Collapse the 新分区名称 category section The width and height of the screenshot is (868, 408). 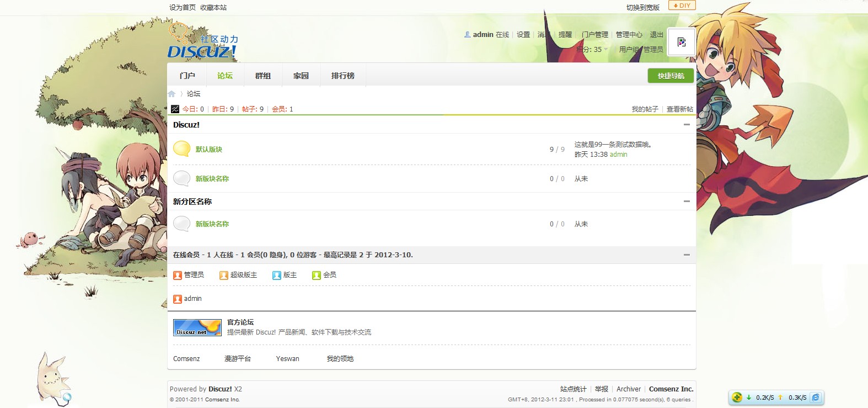click(687, 202)
